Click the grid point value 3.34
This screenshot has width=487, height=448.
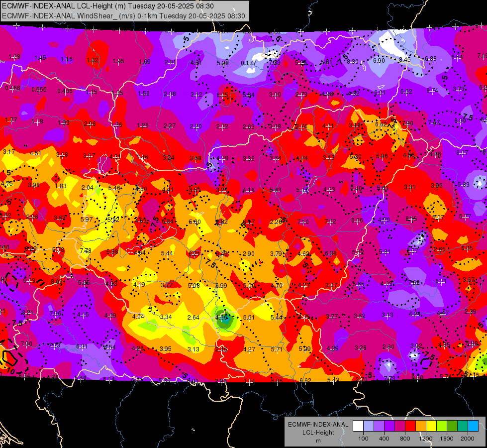click(x=166, y=317)
